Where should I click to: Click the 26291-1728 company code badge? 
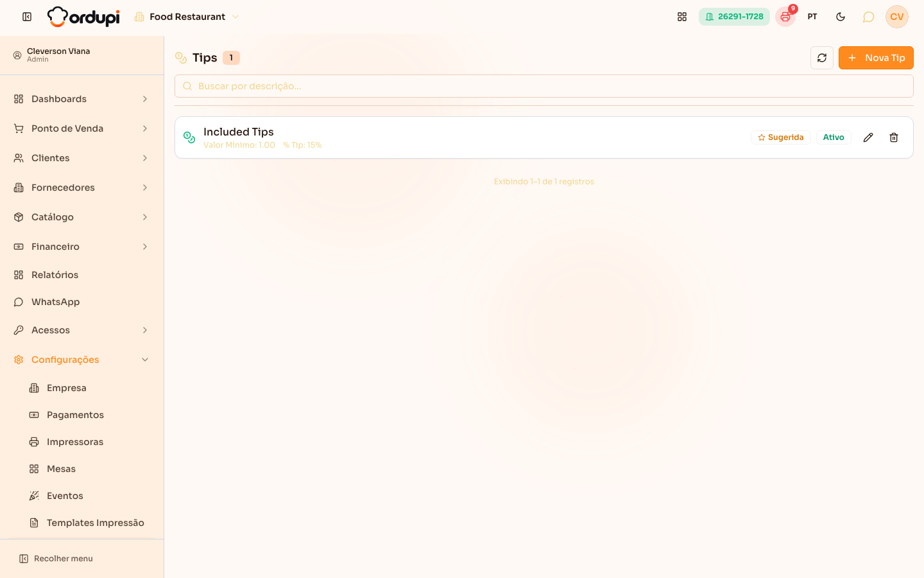734,17
